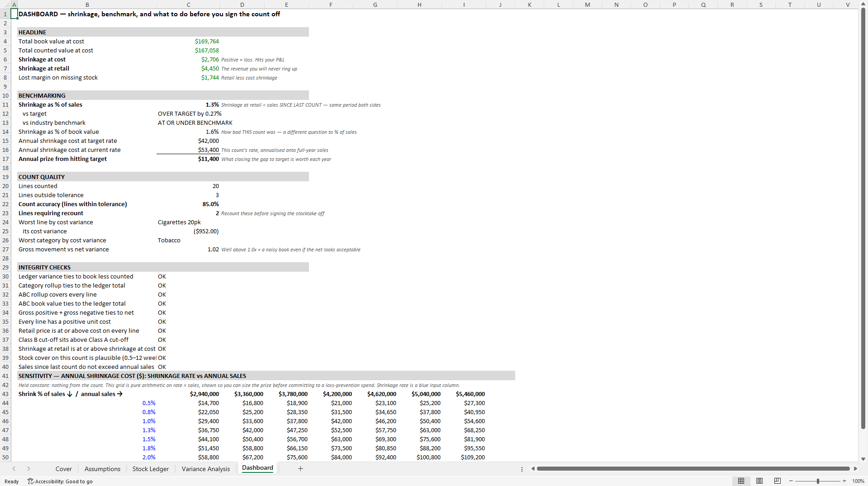Select $109,200 sensitivity grid cell
Image resolution: width=868 pixels, height=486 pixels.
click(x=464, y=457)
